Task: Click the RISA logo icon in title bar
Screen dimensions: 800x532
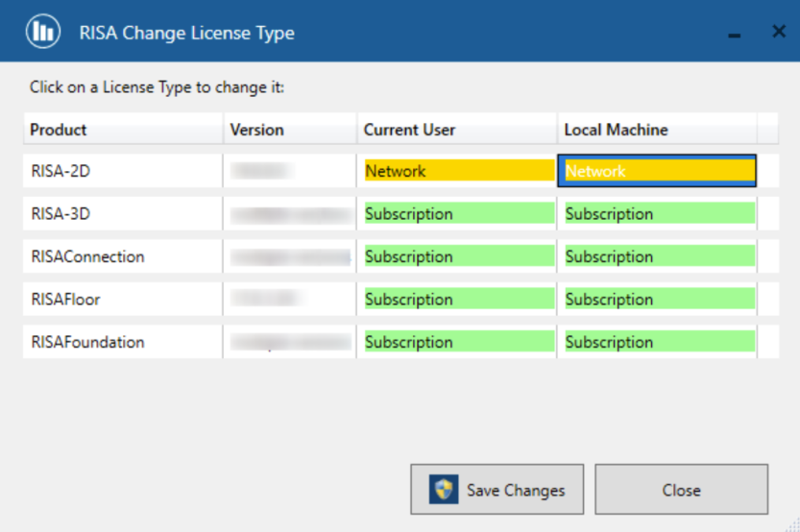Action: point(43,32)
